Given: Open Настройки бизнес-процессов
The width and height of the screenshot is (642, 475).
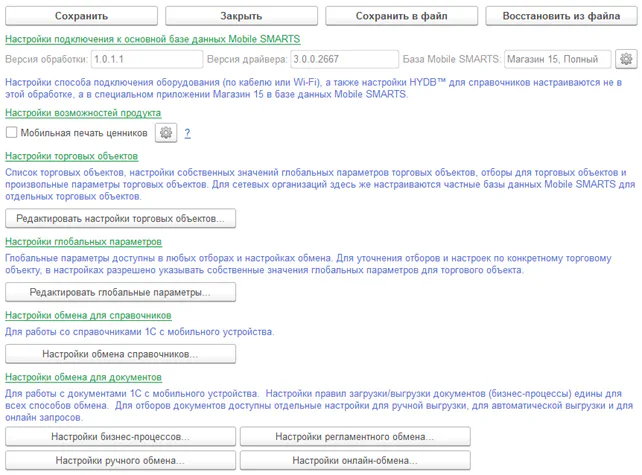Looking at the screenshot, I should pos(121,437).
